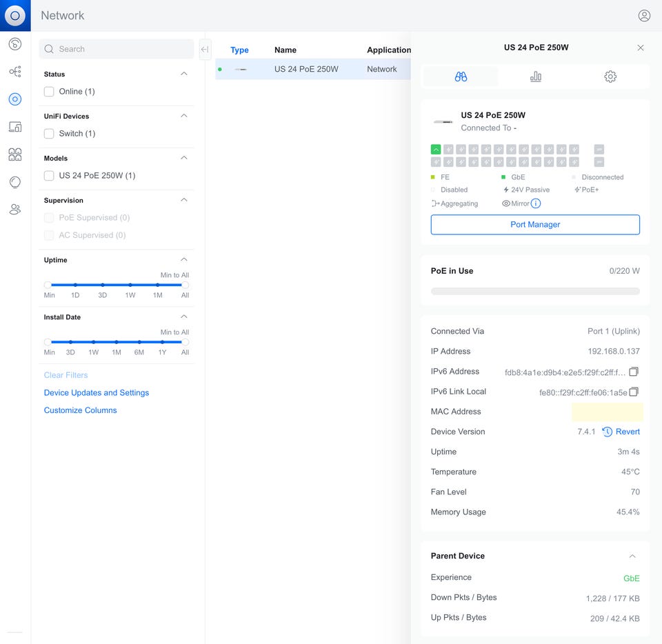Open Customize Columns link

click(x=80, y=410)
